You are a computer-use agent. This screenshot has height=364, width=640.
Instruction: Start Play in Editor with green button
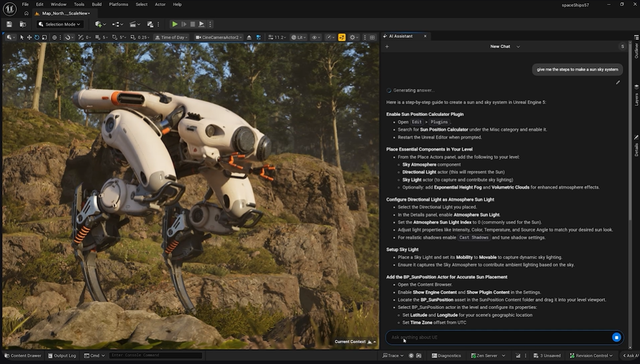[x=175, y=24]
